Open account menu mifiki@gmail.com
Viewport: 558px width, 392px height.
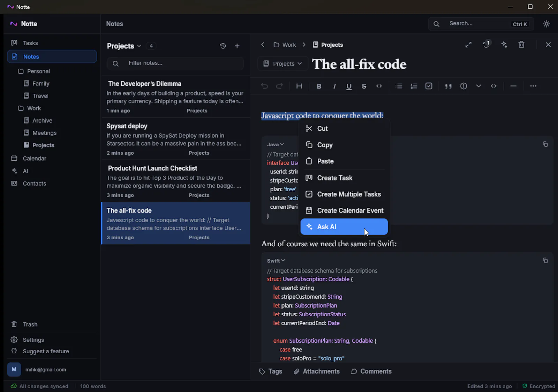click(52, 370)
